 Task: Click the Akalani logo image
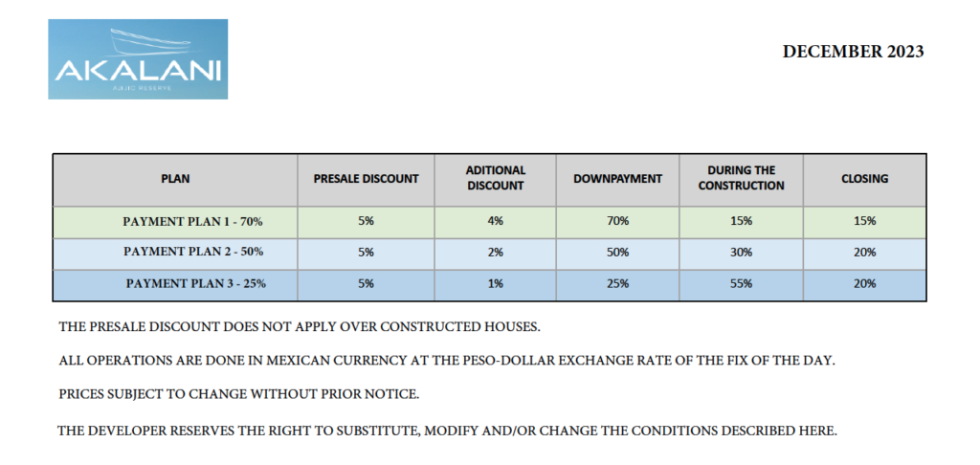click(139, 59)
